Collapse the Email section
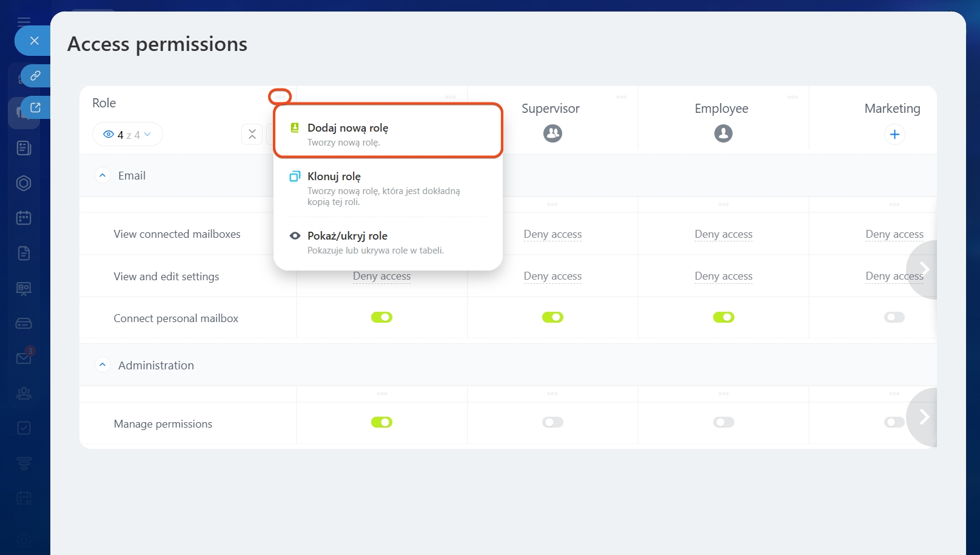 [x=102, y=175]
